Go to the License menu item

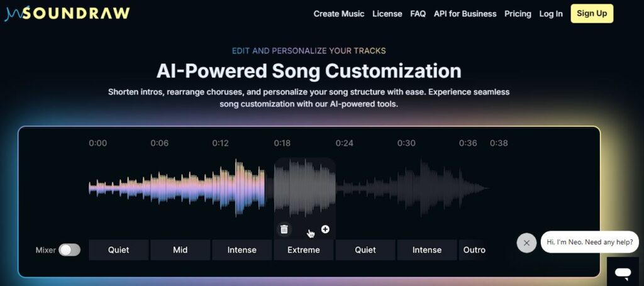(x=387, y=14)
